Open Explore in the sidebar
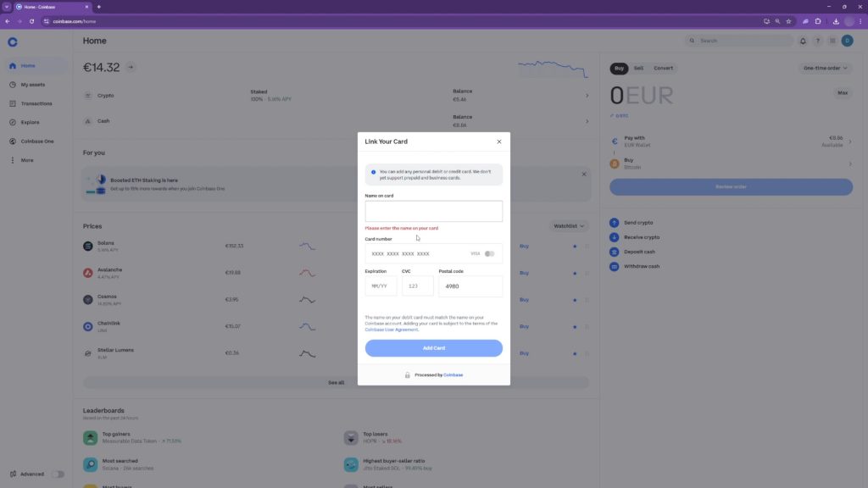Screen dimensions: 868x488 click(36, 122)
